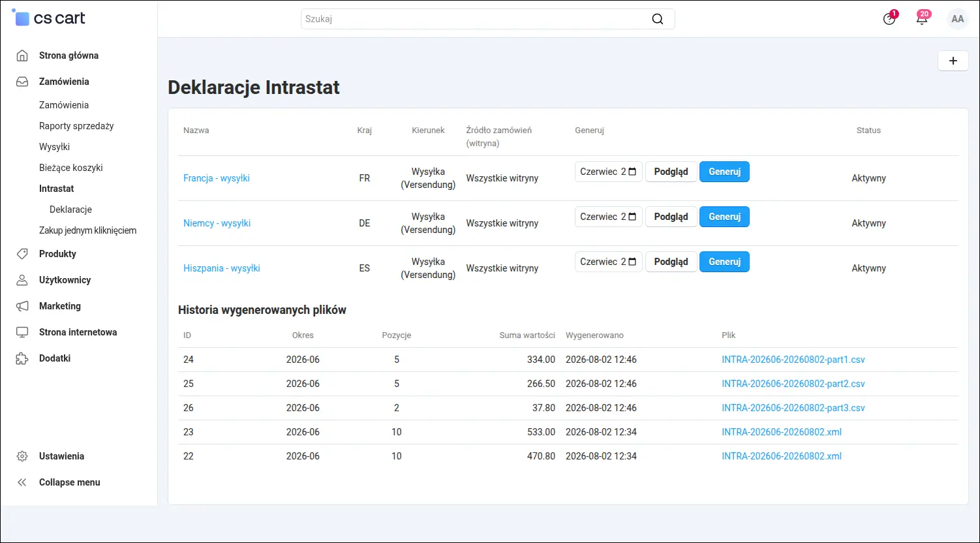
Task: Open Raporty sprzedaży in sidebar
Action: coord(76,126)
